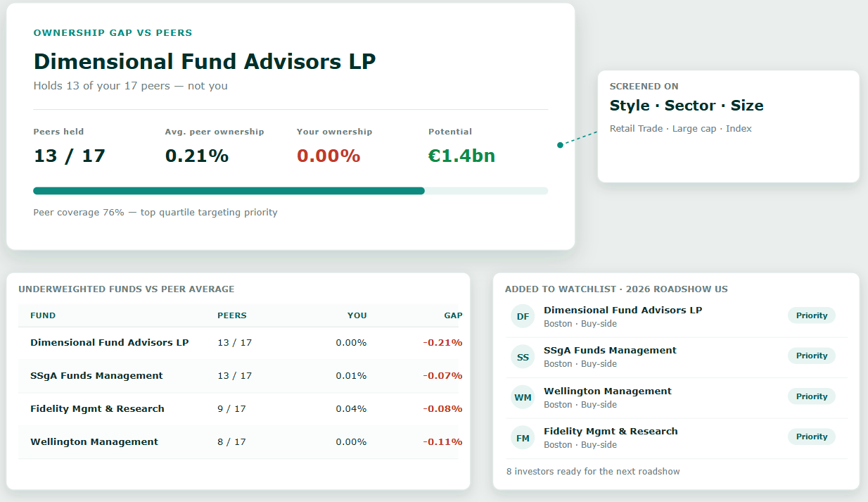The width and height of the screenshot is (868, 502).
Task: Click the peer coverage progress bar
Action: click(291, 191)
